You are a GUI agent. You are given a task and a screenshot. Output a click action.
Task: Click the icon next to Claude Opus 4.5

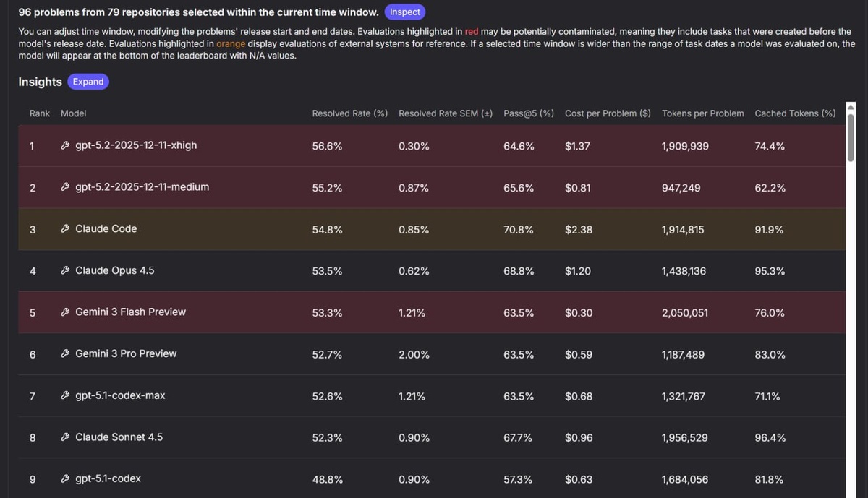[65, 271]
